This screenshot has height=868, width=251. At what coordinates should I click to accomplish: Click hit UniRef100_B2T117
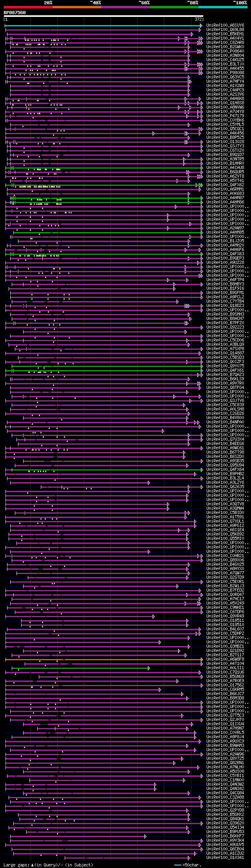tap(225, 655)
